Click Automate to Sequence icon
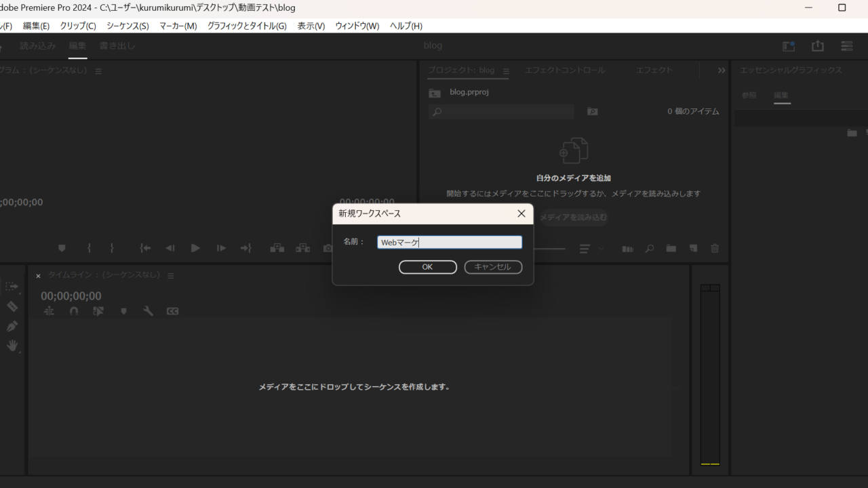 pos(628,249)
